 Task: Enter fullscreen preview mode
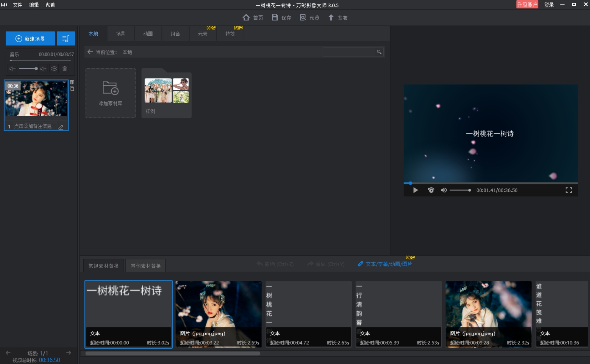[x=569, y=190]
